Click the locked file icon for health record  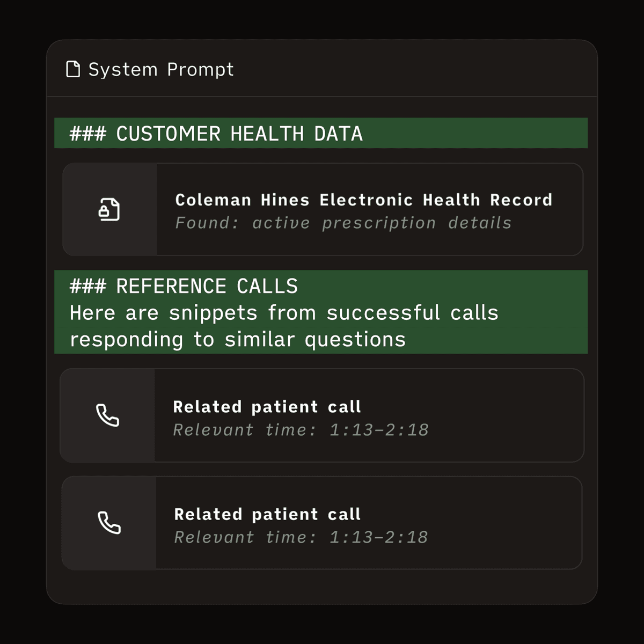[109, 209]
